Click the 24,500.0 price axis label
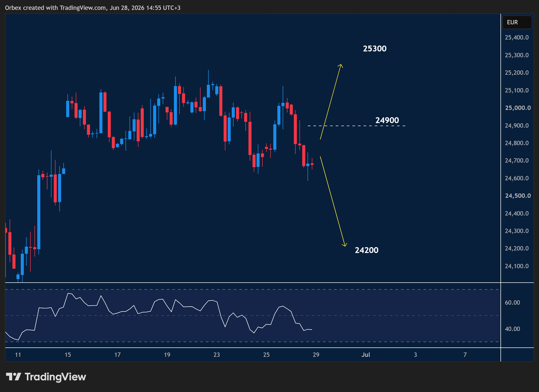Viewport: 539px width, 392px height. [518, 196]
